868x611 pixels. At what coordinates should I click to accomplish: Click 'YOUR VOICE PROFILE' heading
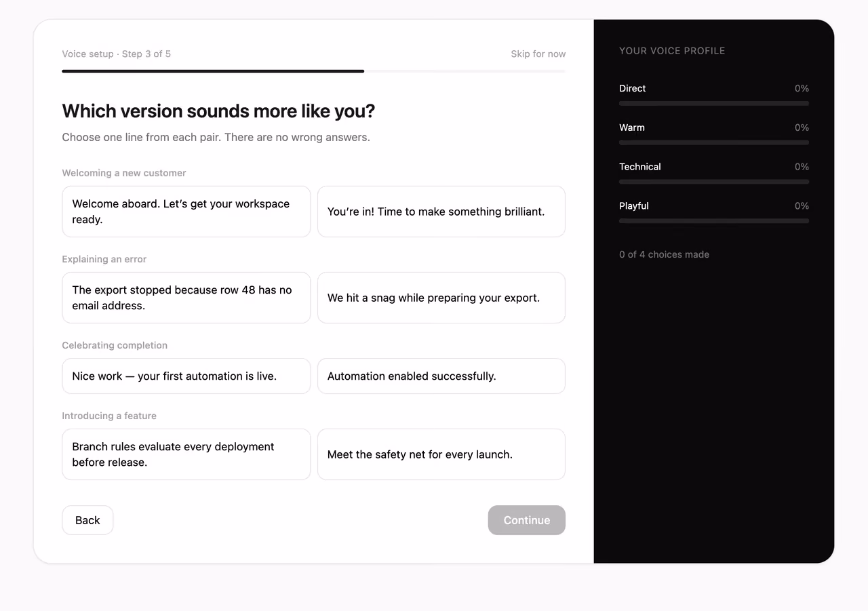(x=672, y=51)
